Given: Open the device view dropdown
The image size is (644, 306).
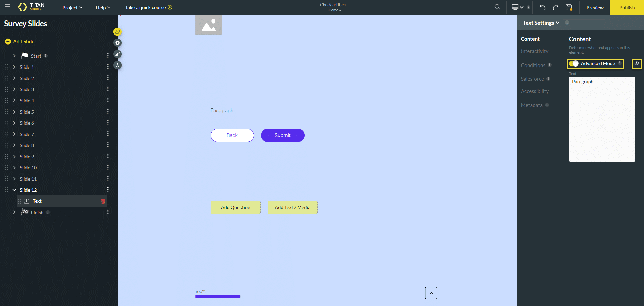Looking at the screenshot, I should tap(517, 7).
